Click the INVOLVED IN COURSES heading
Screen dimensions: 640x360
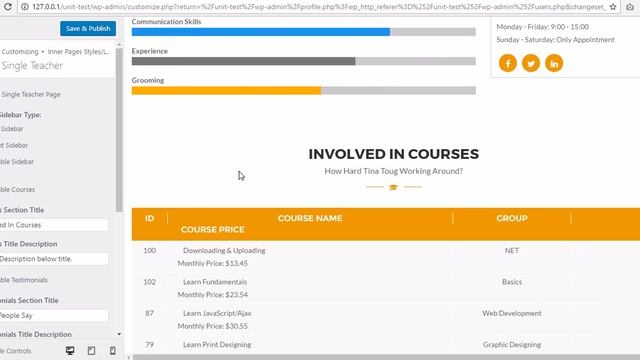coord(393,154)
